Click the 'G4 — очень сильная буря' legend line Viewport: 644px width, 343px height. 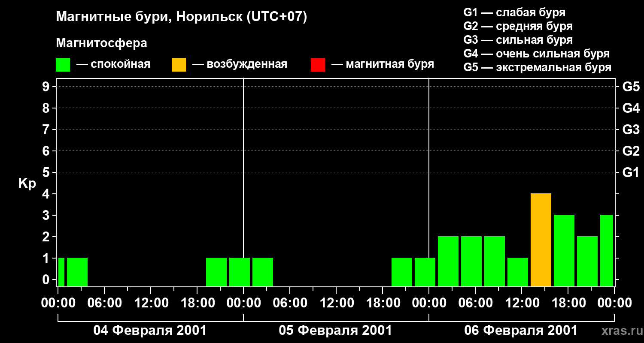(537, 54)
